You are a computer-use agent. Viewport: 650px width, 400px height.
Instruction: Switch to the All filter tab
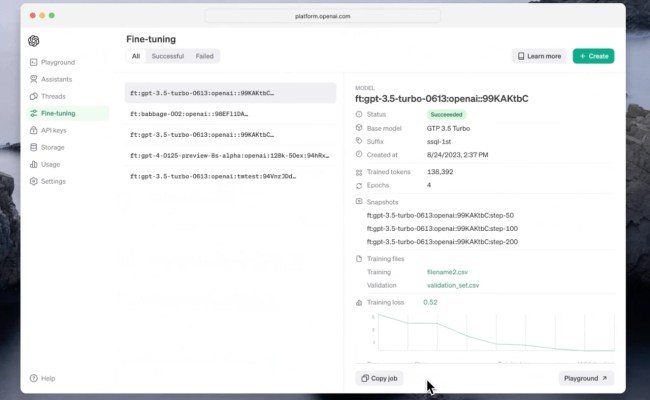[x=136, y=56]
